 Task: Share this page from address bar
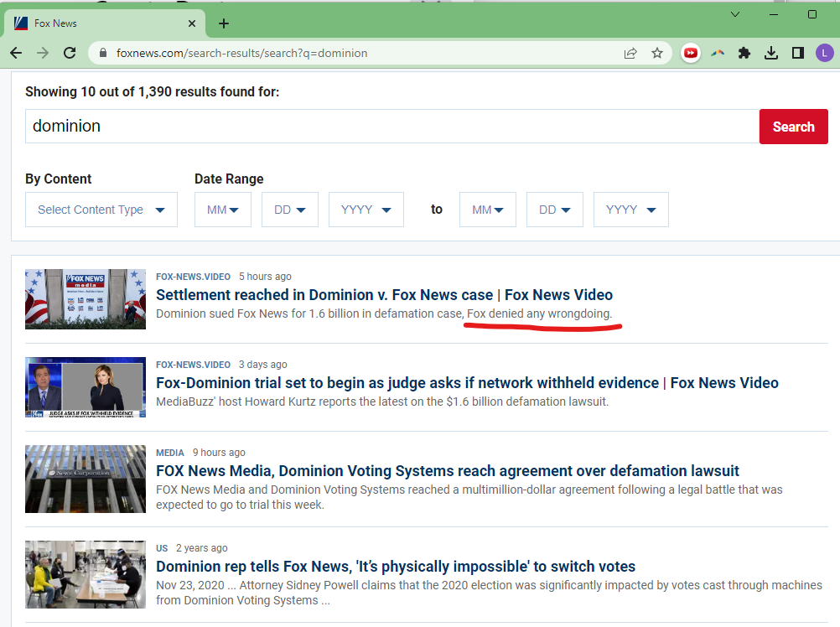(x=630, y=53)
